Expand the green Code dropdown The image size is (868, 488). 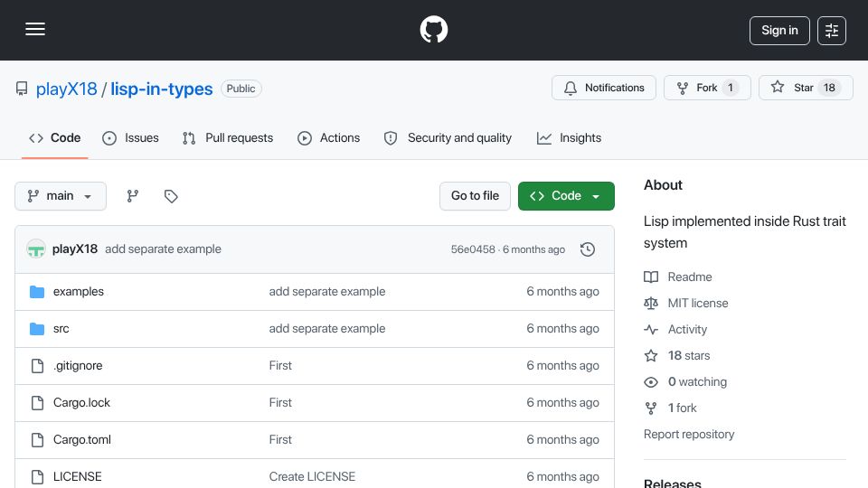[x=566, y=196]
